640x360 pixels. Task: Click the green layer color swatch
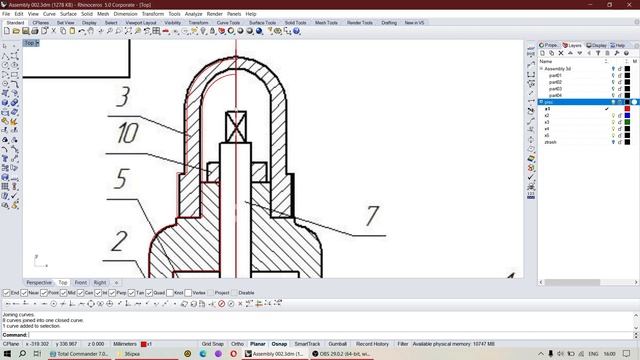click(x=627, y=122)
